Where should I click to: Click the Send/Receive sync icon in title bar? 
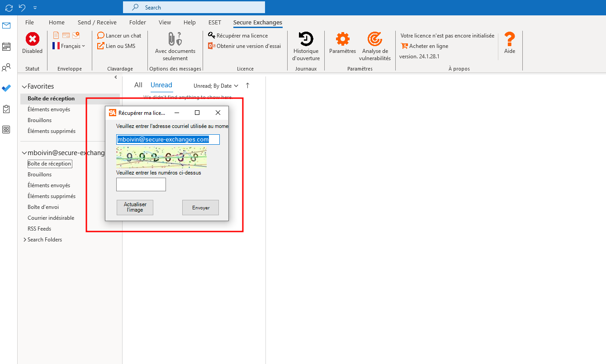tap(9, 8)
